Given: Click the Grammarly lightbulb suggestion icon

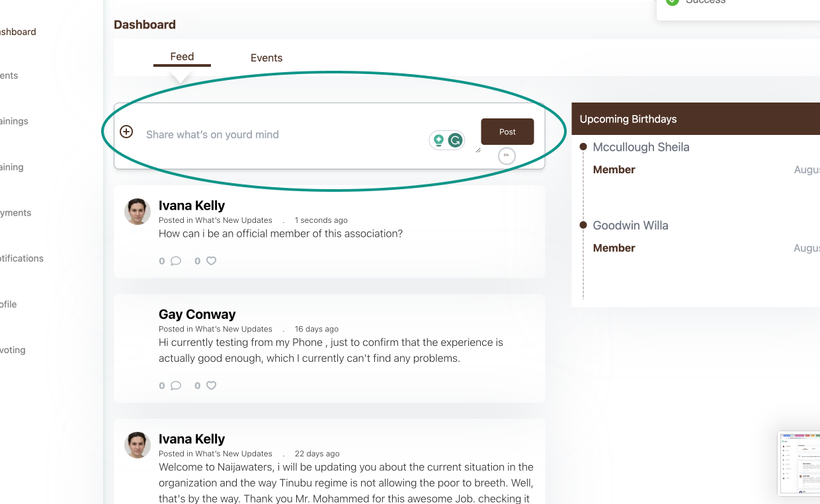Looking at the screenshot, I should (x=438, y=140).
